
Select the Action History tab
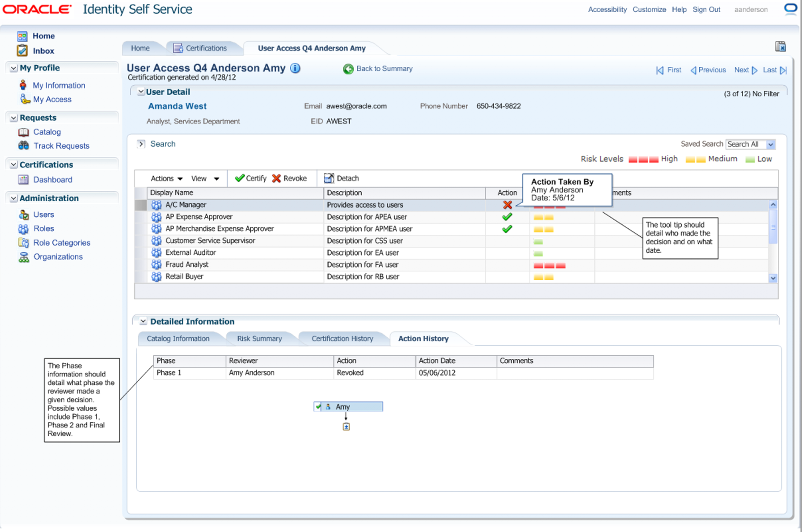click(423, 339)
